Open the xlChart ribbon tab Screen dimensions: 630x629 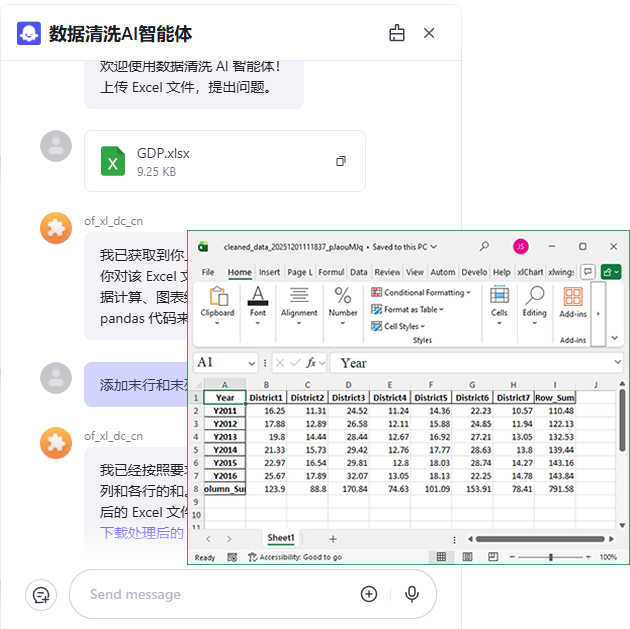tap(530, 272)
